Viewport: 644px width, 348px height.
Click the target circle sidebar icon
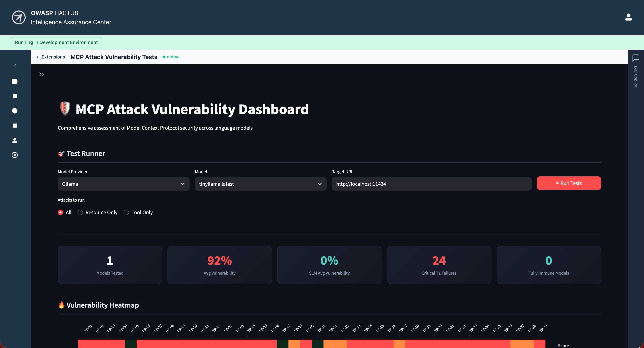(15, 155)
